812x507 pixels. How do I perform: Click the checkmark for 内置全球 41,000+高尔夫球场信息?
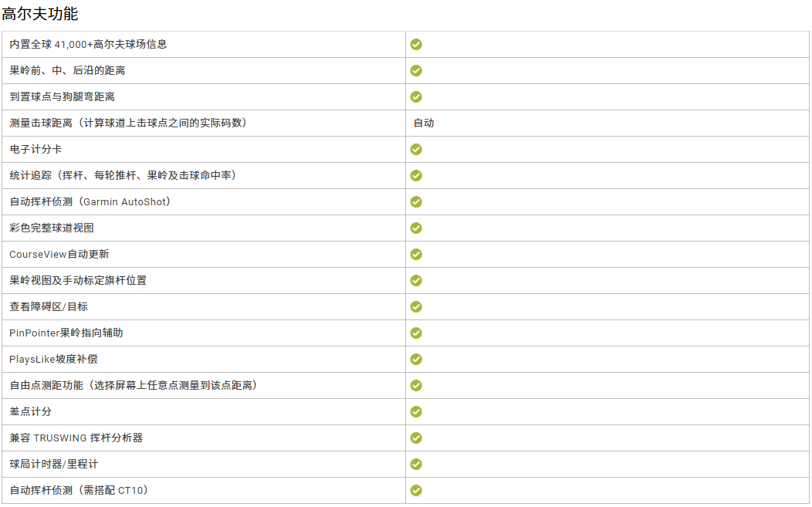(x=416, y=45)
